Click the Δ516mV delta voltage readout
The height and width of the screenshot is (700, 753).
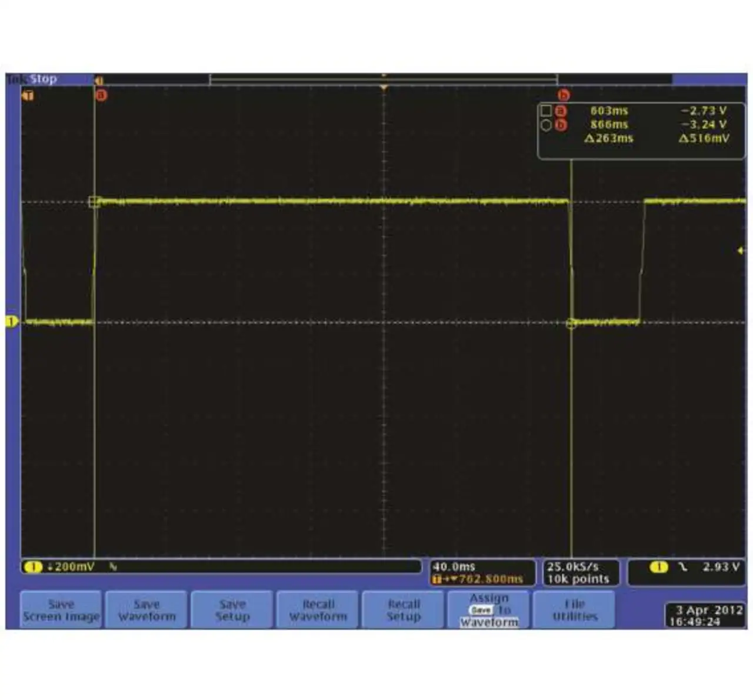(704, 138)
